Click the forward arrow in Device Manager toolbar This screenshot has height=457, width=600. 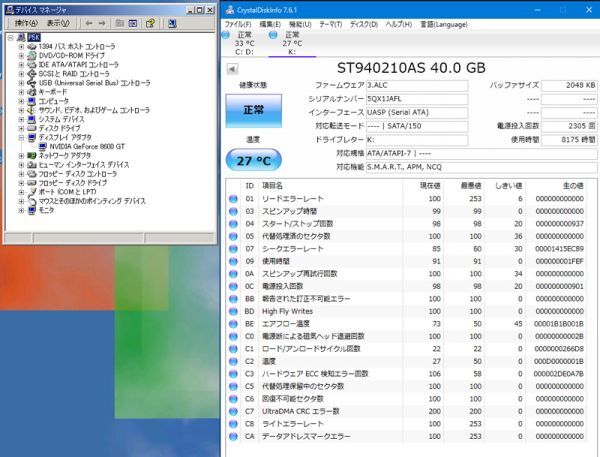tap(102, 23)
